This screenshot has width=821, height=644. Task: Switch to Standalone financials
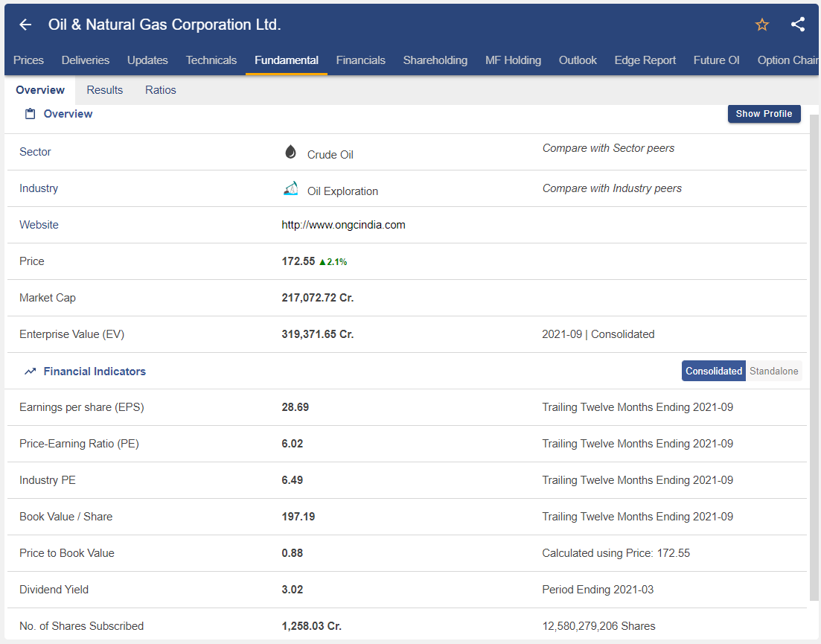[x=773, y=371]
